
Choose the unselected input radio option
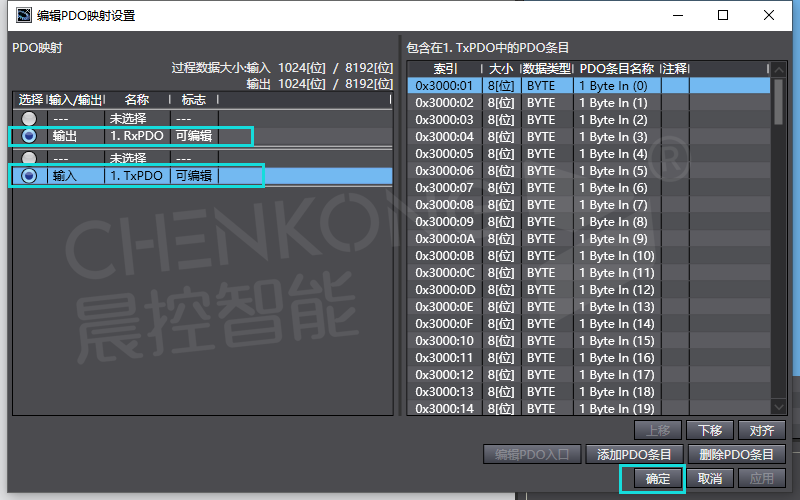coord(29,158)
